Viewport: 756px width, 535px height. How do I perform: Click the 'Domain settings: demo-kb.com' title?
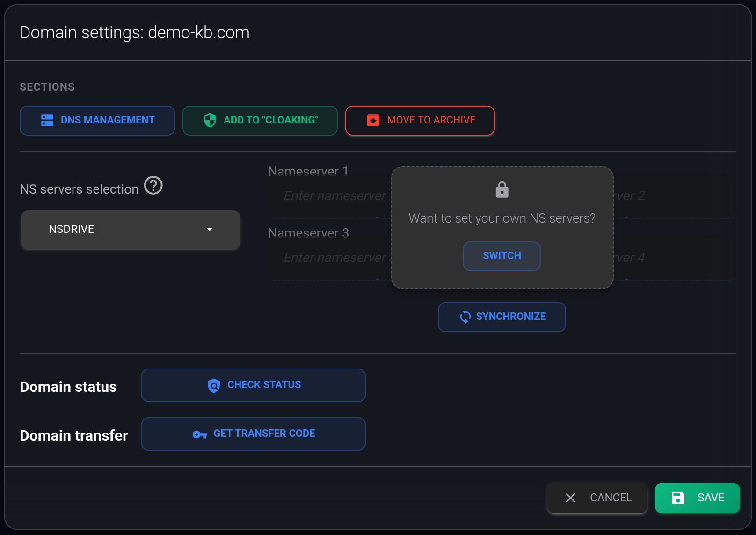point(135,33)
